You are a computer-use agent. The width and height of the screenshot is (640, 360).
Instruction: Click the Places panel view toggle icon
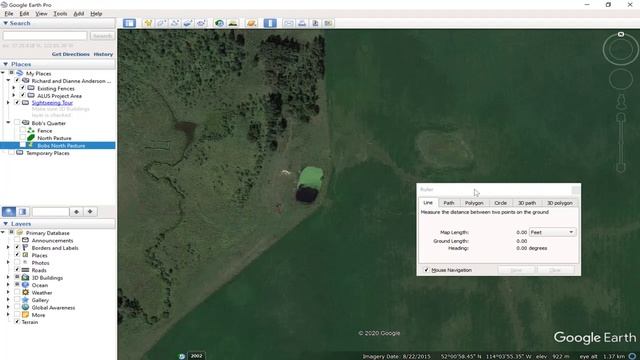[23, 211]
